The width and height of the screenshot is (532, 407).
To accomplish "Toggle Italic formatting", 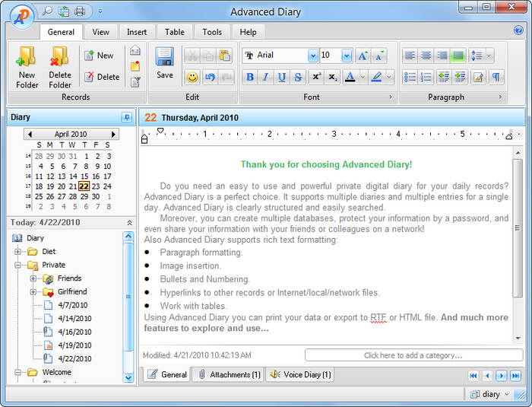I will (x=266, y=77).
